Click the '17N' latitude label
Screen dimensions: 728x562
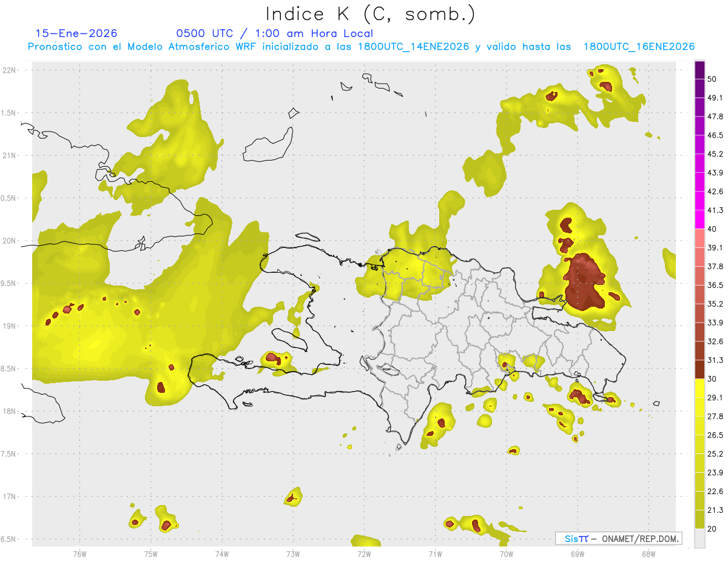(x=10, y=497)
